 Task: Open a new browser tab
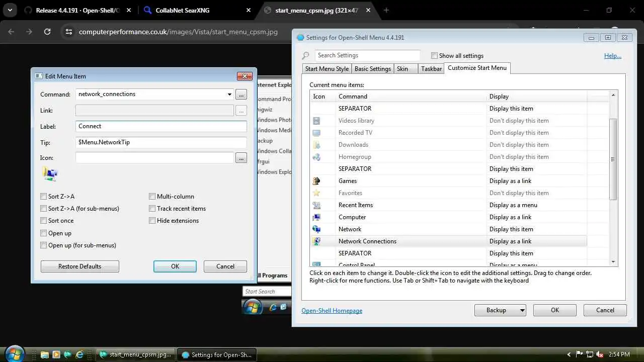(386, 10)
